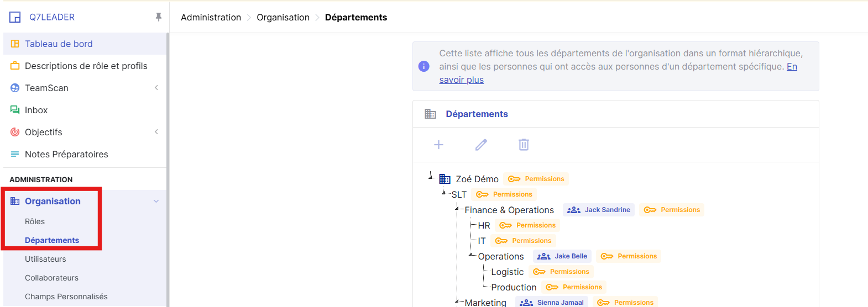The width and height of the screenshot is (868, 307).
Task: Click the Q7LEADER logo icon
Action: click(x=15, y=17)
